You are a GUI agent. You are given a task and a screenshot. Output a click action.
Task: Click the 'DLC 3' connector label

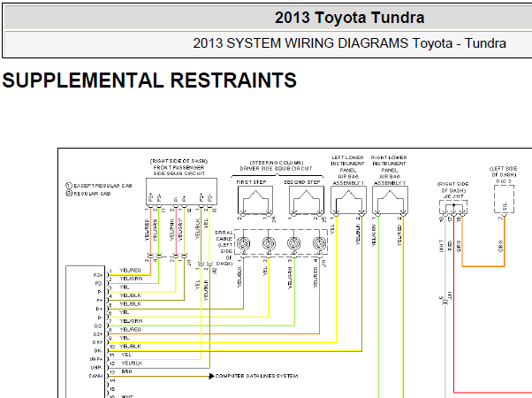point(504,181)
